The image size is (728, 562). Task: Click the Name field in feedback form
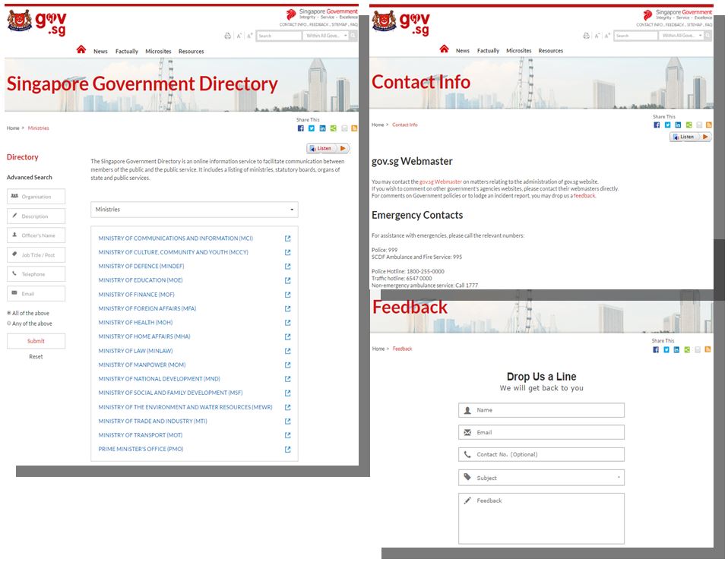[x=541, y=410]
